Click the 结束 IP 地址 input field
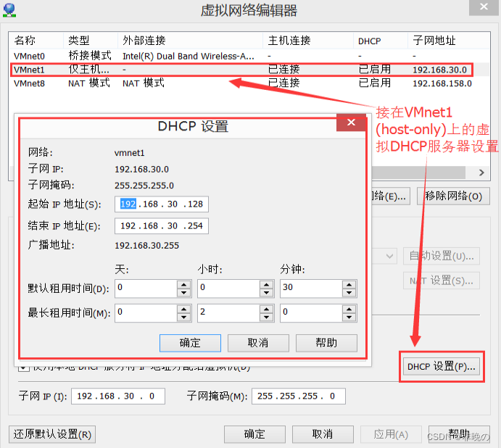The image size is (501, 448). [162, 226]
